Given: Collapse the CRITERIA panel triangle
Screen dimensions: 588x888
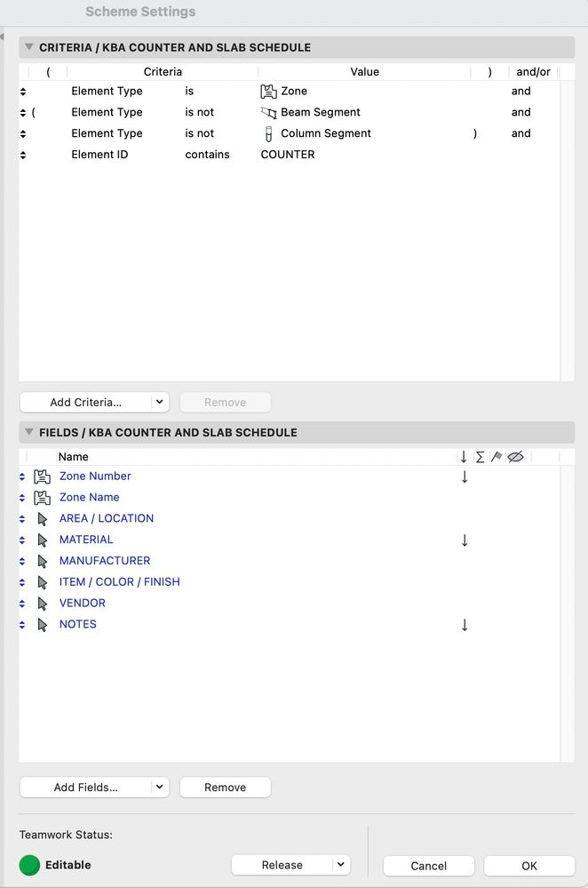Looking at the screenshot, I should (x=29, y=48).
